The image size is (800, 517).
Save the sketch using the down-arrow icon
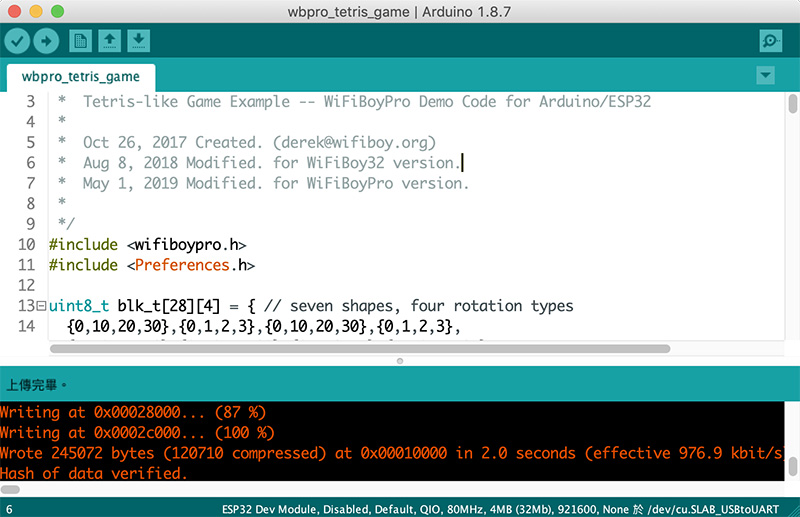tap(139, 41)
